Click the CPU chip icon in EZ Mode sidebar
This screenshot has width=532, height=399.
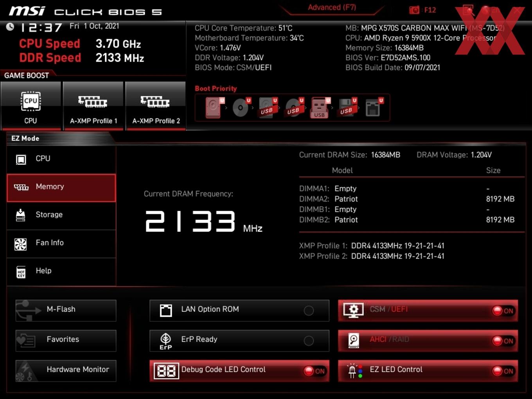coord(21,159)
